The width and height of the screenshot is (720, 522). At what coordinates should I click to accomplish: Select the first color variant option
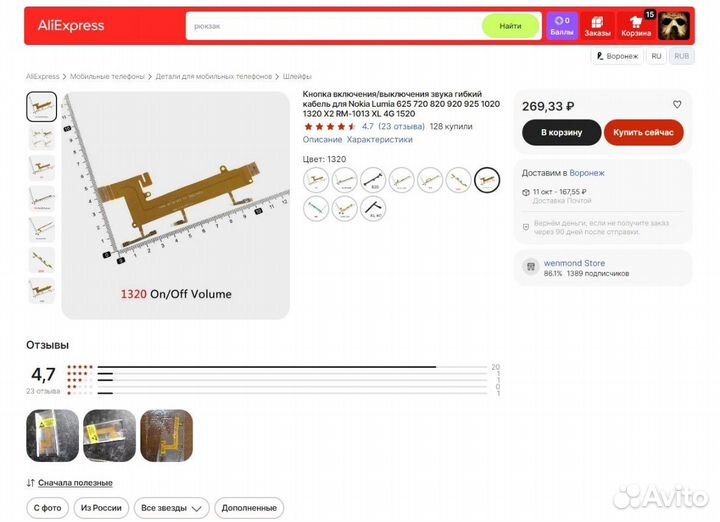(316, 180)
